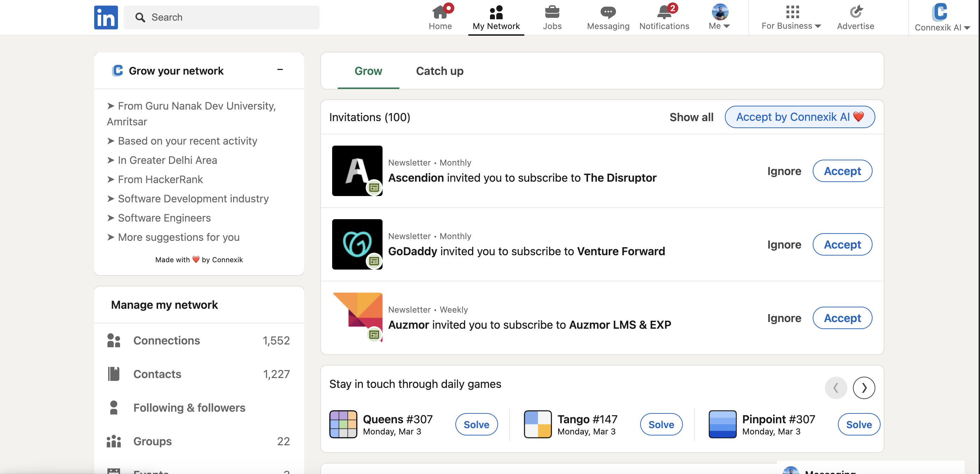Solve the Tango #147 game
The height and width of the screenshot is (474, 980).
661,424
